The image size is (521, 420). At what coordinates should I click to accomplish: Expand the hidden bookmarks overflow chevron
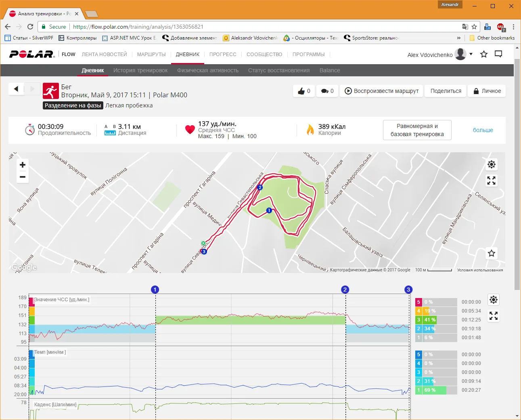[x=458, y=38]
